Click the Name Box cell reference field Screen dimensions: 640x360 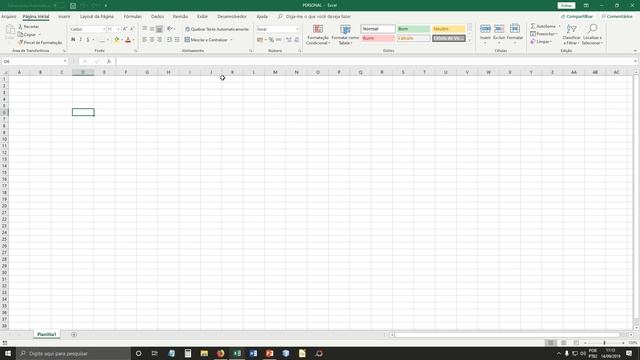(34, 61)
